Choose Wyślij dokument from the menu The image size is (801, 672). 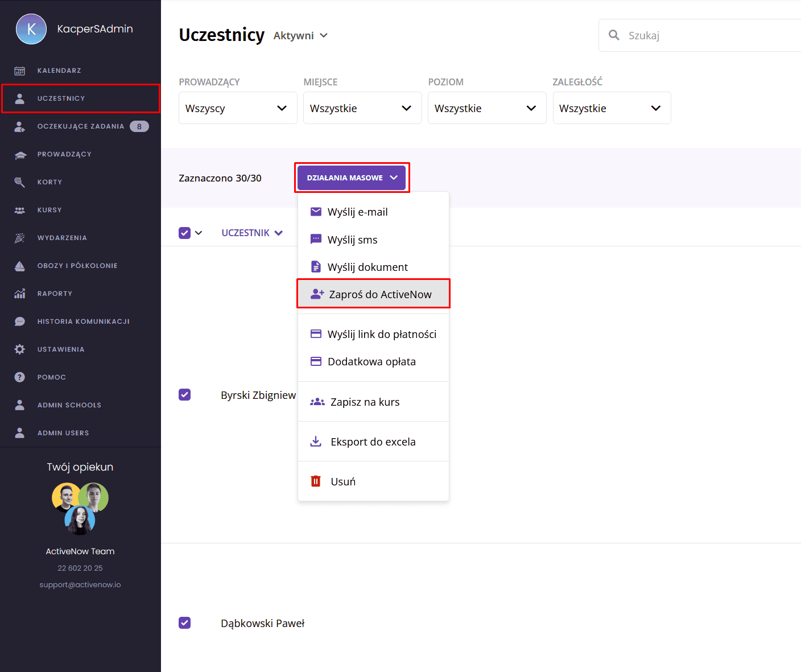[373, 267]
